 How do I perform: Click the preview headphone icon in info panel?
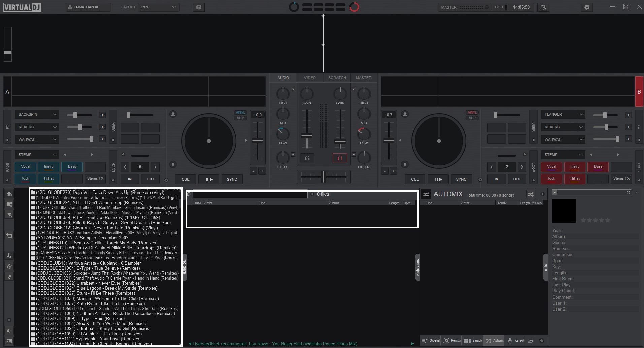coord(629,192)
